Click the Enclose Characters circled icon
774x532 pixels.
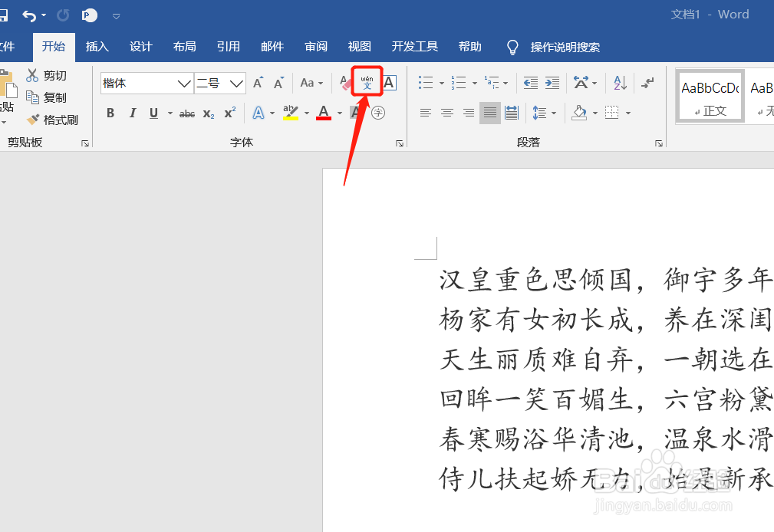click(377, 113)
